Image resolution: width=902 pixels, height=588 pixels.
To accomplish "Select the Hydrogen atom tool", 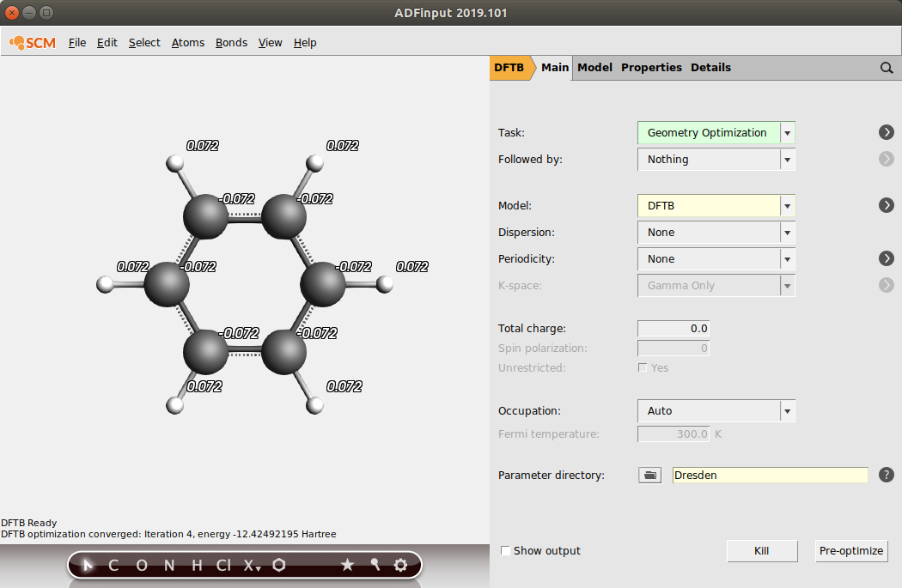I will [x=197, y=566].
